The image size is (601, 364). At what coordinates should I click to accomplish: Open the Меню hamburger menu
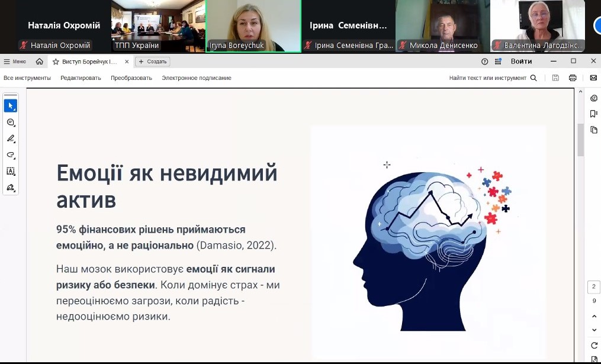[15, 62]
